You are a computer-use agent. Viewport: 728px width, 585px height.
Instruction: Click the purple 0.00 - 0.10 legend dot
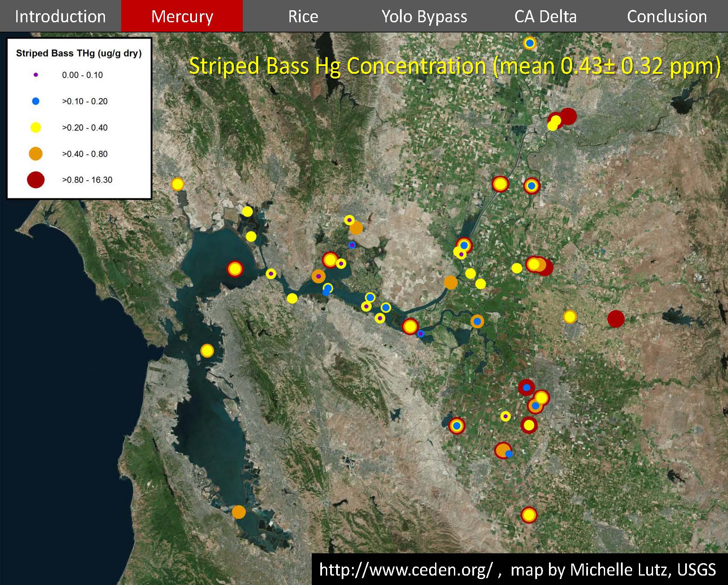pos(36,75)
